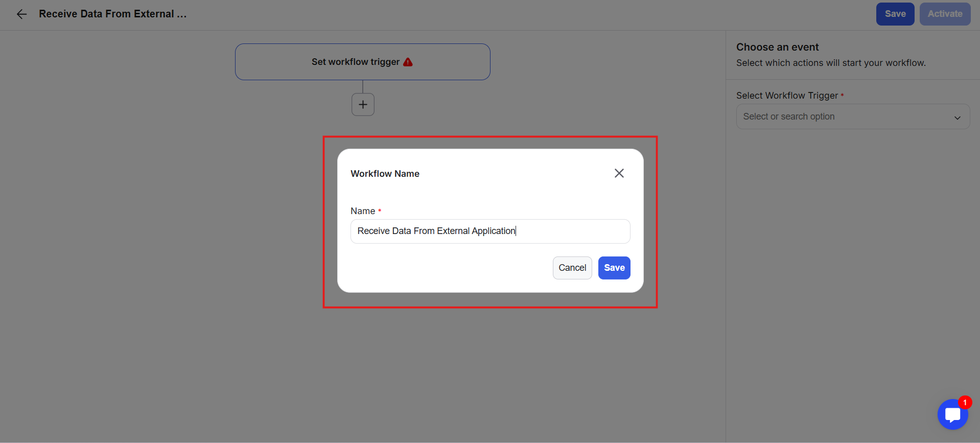Image resolution: width=980 pixels, height=443 pixels.
Task: Click the Name input field
Action: tap(490, 231)
